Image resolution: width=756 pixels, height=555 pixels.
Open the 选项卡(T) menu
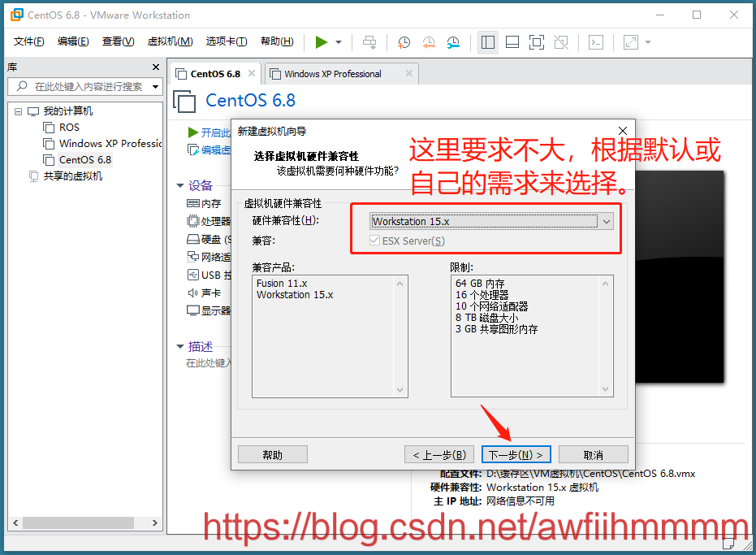click(x=227, y=41)
